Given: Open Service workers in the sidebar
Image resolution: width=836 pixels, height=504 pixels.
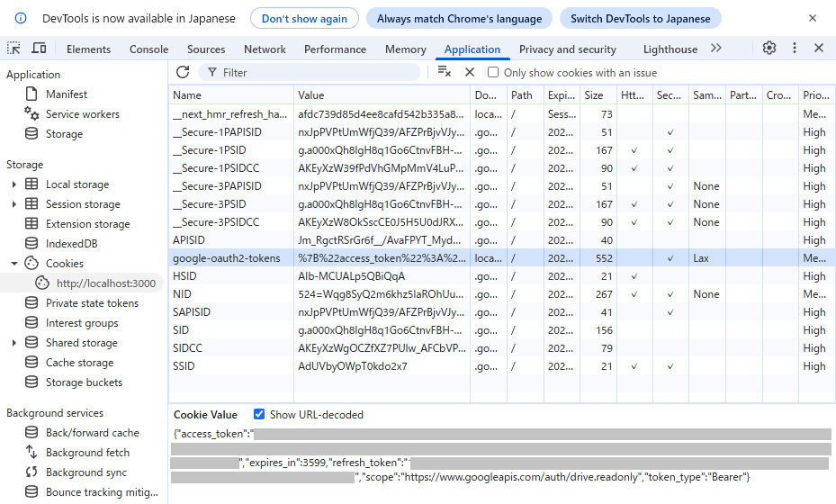Looking at the screenshot, I should click(x=82, y=114).
